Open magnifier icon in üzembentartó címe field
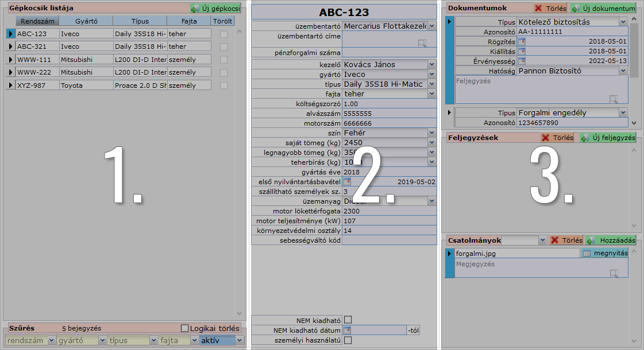644x350 pixels. (x=422, y=43)
